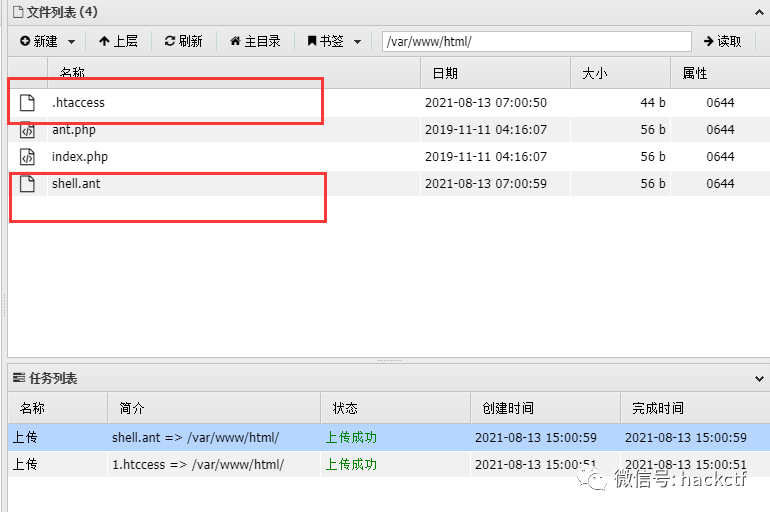Sort files by 属性 column header
This screenshot has width=770, height=512.
(720, 73)
